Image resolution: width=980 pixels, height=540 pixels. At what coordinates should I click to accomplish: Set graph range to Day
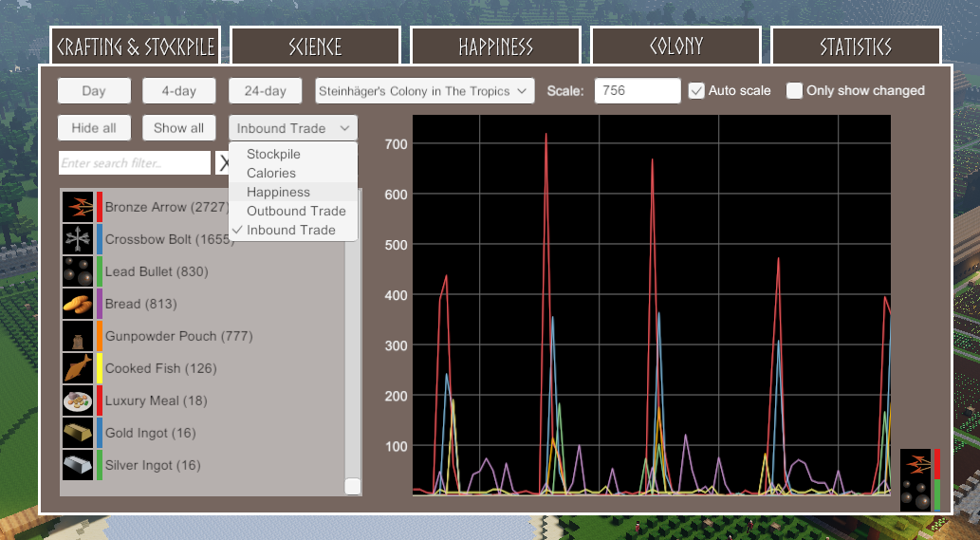point(94,90)
